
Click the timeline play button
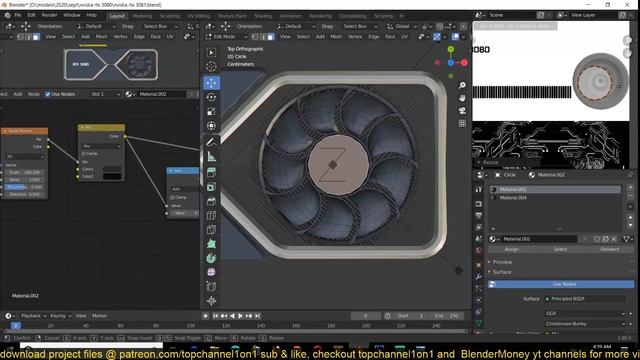[x=240, y=316]
